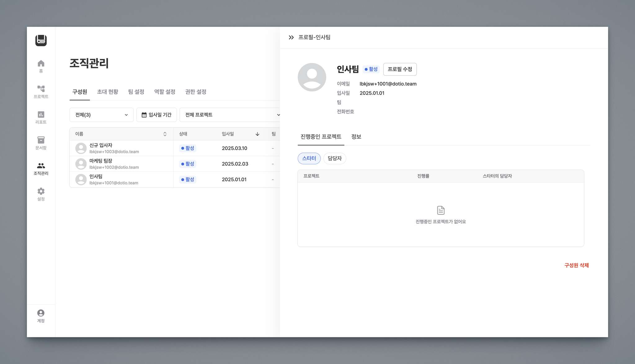Sort by 입사일 using the arrow
This screenshot has height=364, width=635.
(x=257, y=134)
